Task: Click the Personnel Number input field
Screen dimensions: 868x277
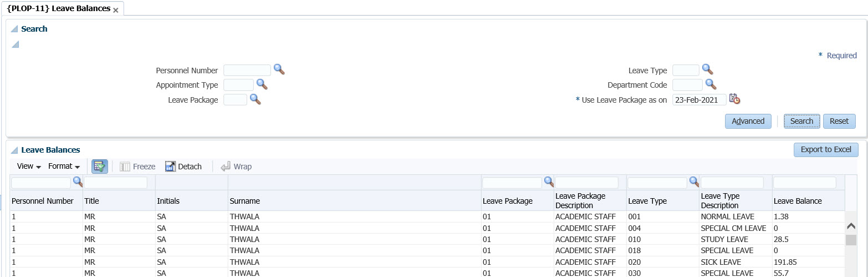Action: [x=247, y=70]
